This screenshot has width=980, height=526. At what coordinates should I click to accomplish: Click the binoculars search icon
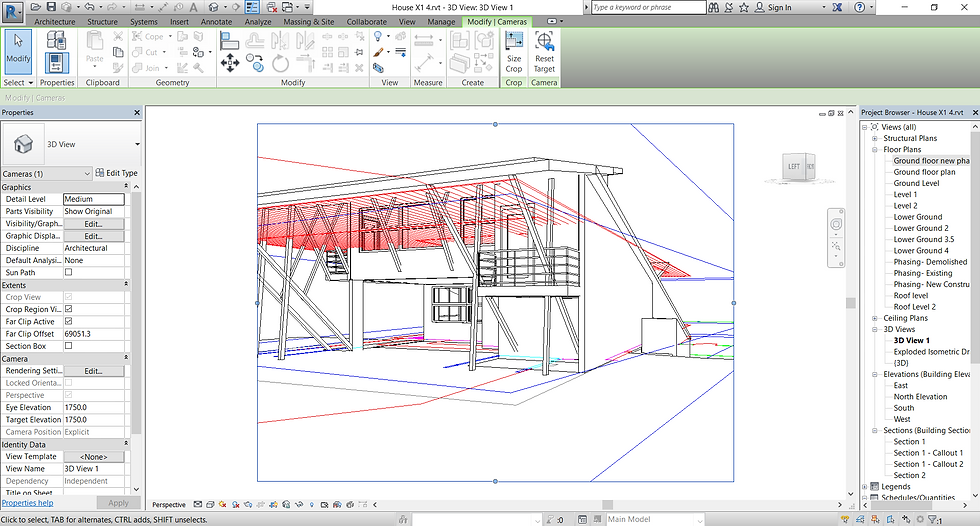pos(713,7)
